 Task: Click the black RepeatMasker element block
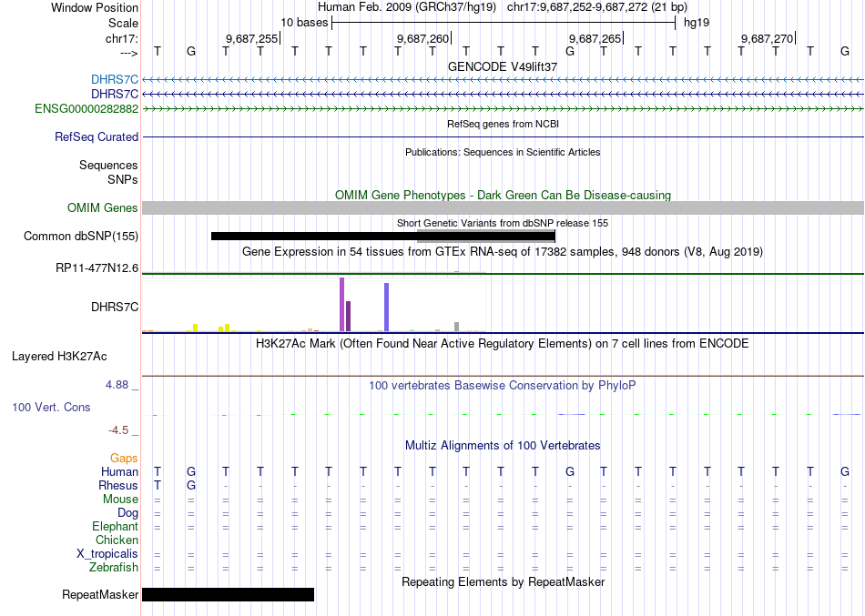pos(228,594)
